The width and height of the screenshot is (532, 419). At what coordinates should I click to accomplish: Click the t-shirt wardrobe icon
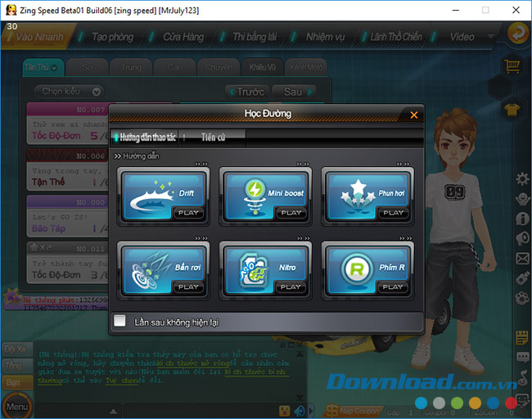click(513, 108)
